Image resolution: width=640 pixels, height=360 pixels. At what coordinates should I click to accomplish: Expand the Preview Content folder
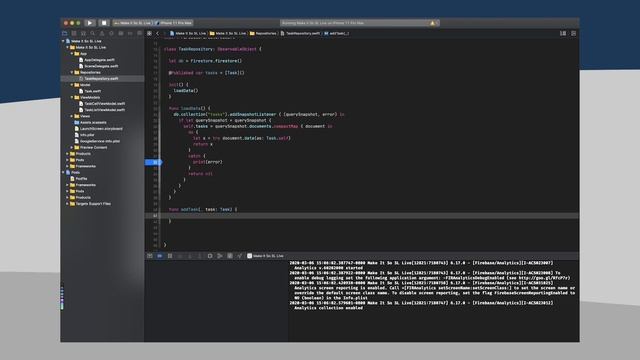[72, 147]
